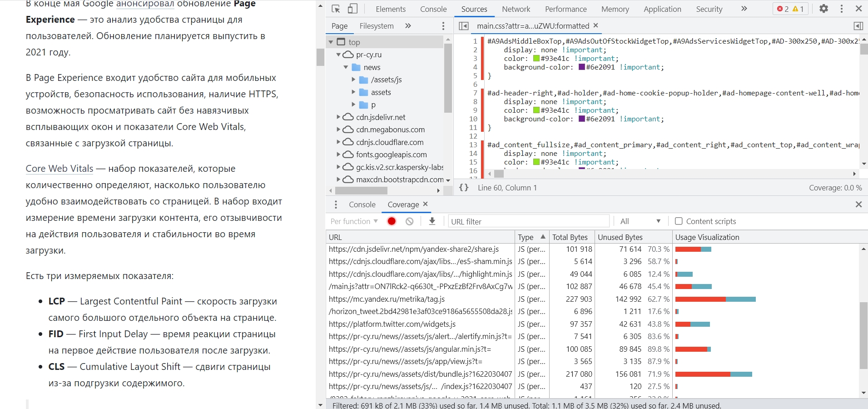The image size is (868, 409).
Task: Click the cloud icon beside cdn.jsdelivr.net
Action: tap(348, 117)
